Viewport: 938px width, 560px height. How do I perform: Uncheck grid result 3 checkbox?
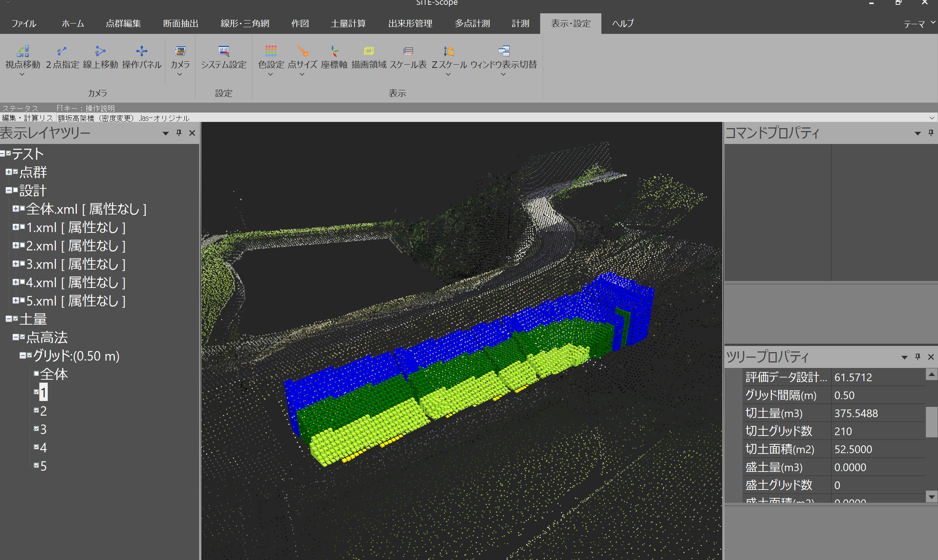(36, 429)
